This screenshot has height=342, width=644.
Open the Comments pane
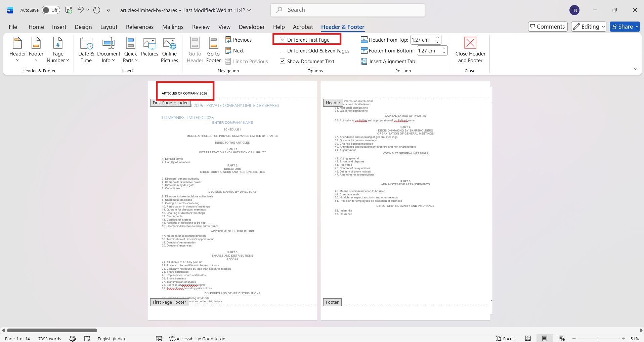tap(548, 27)
